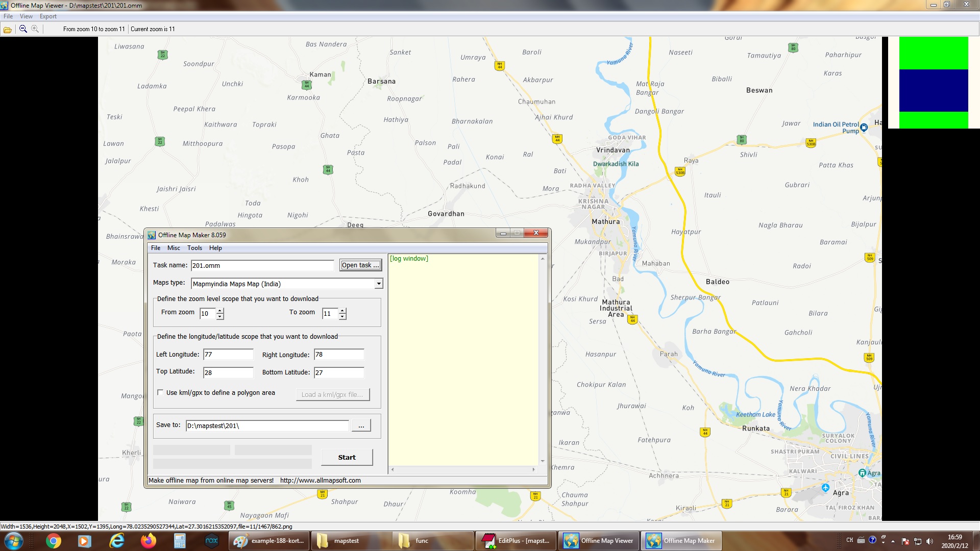The width and height of the screenshot is (980, 551).
Task: Click the log window's scroll left arrow
Action: [393, 469]
